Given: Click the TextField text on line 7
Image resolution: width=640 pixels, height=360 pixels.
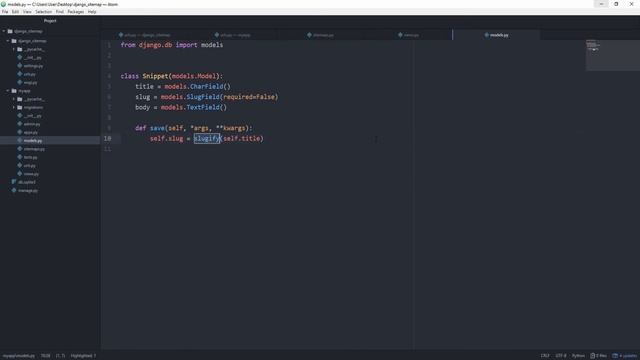Looking at the screenshot, I should click(203, 107).
